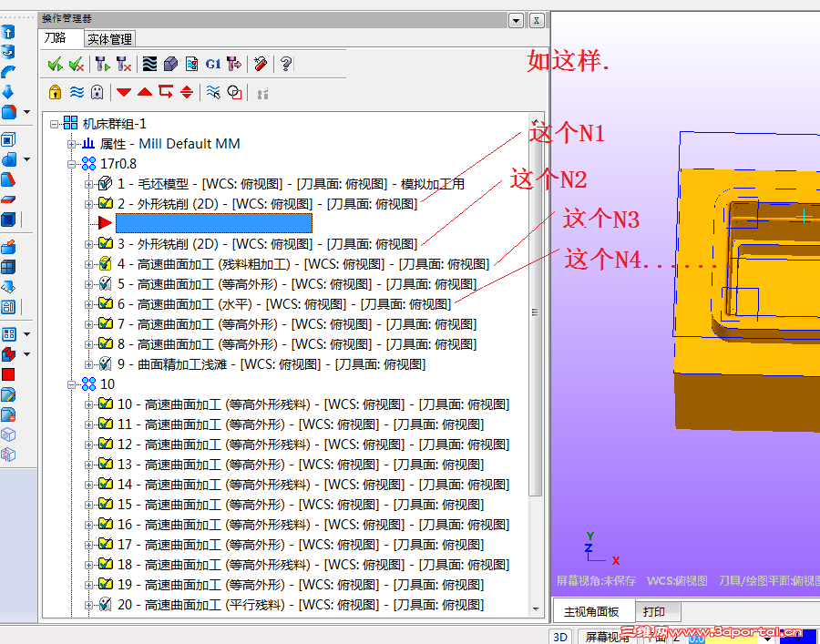Click the select all dirty operations icon
This screenshot has height=644, width=820.
[x=77, y=65]
